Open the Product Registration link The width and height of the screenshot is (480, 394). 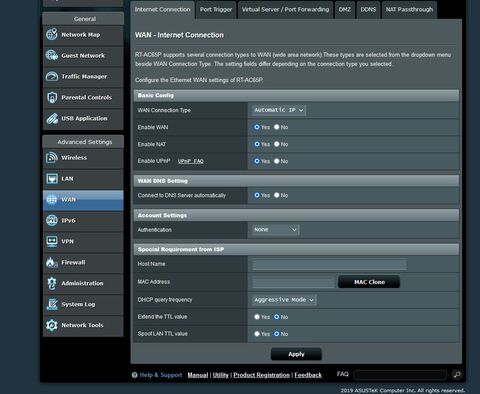262,375
